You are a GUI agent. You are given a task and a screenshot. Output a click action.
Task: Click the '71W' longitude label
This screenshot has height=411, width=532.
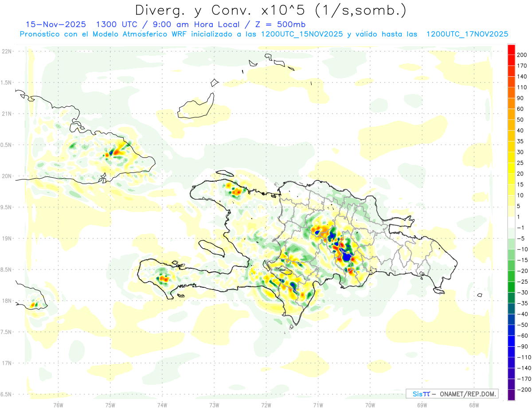[318, 405]
